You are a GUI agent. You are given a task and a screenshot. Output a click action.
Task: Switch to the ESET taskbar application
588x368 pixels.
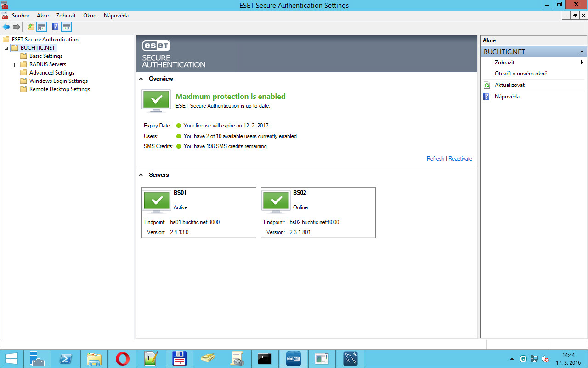tap(294, 359)
